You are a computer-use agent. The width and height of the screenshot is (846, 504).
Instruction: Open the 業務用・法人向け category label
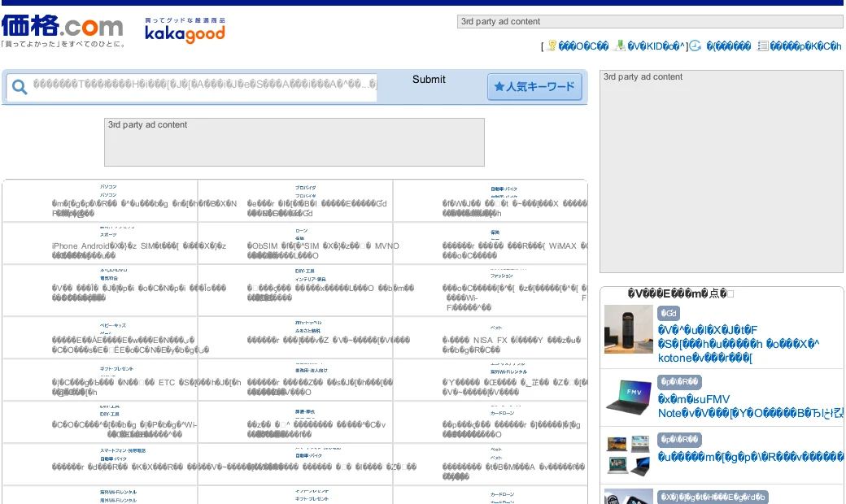coord(312,371)
